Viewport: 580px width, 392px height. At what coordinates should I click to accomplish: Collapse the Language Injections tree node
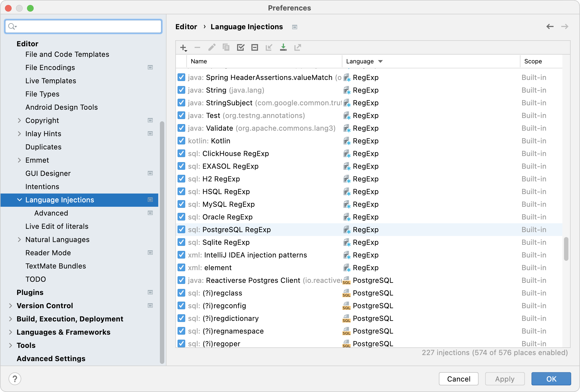(x=19, y=200)
